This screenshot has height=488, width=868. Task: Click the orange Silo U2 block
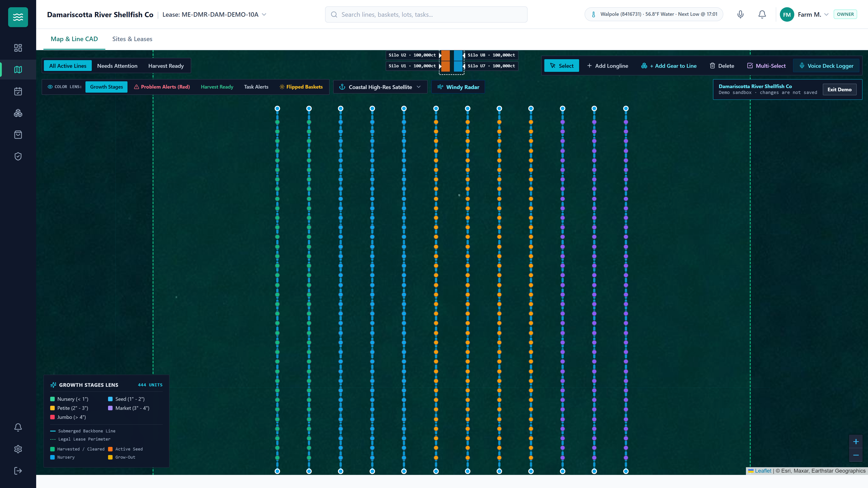click(x=446, y=55)
